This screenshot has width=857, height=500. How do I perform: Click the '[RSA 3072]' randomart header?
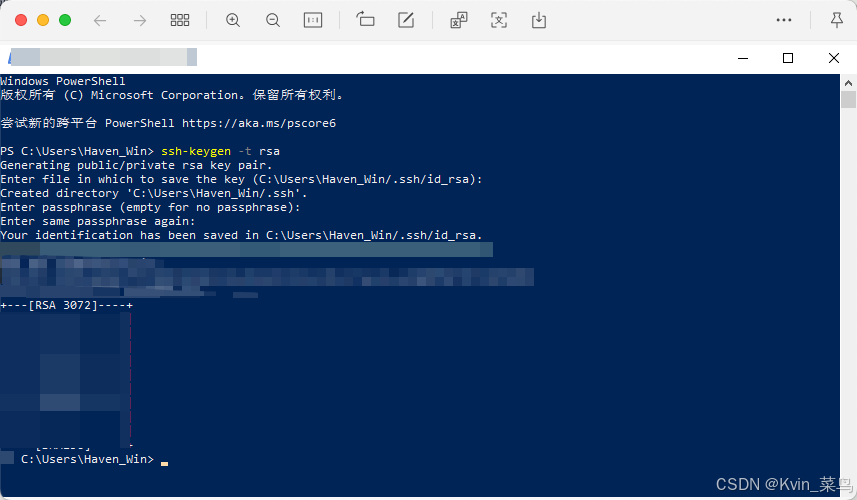click(66, 305)
